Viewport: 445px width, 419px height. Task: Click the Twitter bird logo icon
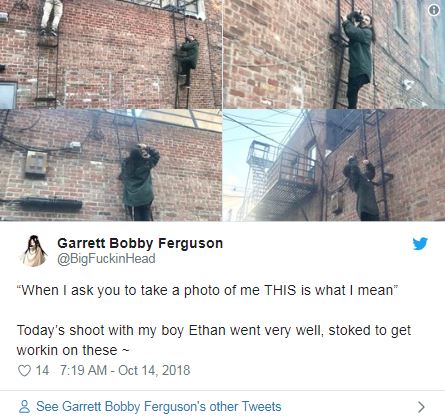tap(420, 244)
